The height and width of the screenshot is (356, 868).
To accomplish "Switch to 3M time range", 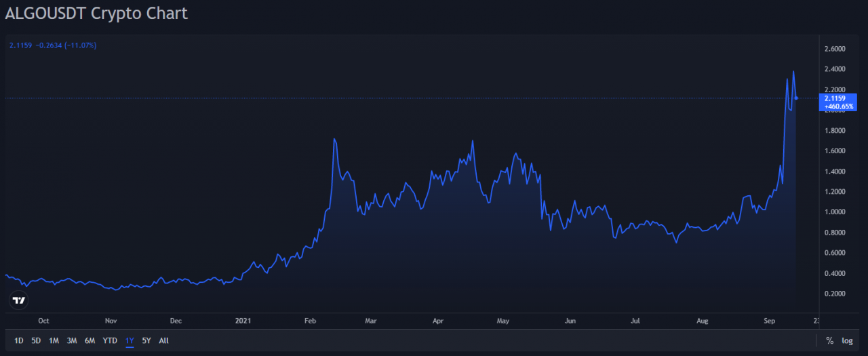I will coord(71,340).
